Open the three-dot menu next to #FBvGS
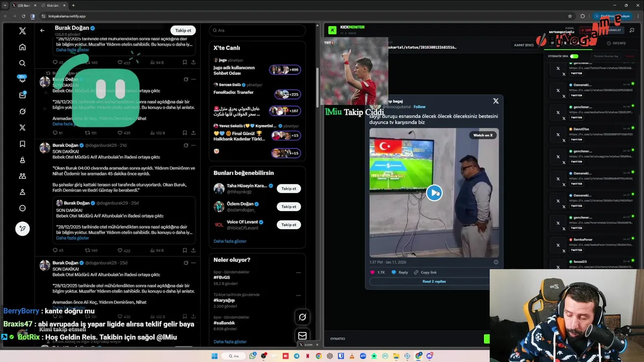This screenshot has height=362, width=644. [x=298, y=273]
